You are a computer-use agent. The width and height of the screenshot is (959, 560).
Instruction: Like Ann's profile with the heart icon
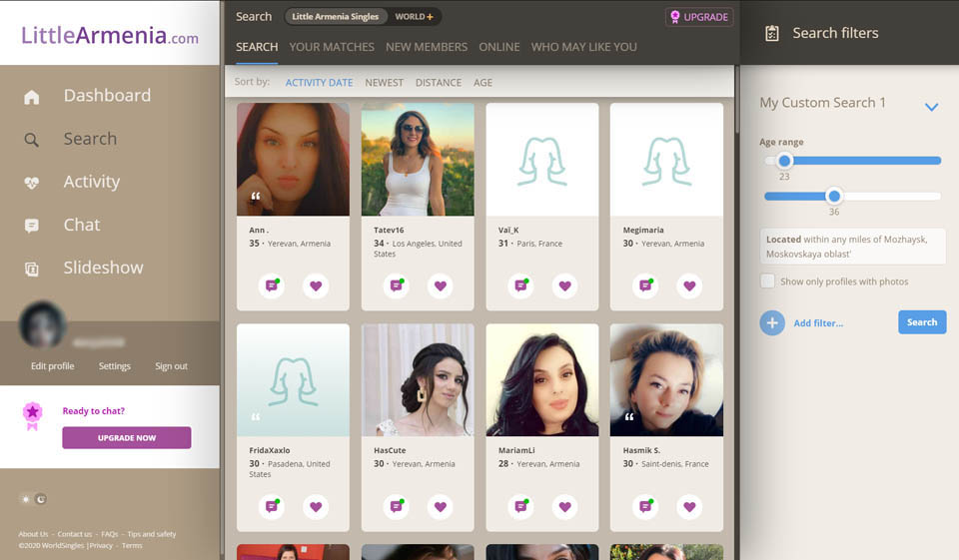(316, 285)
